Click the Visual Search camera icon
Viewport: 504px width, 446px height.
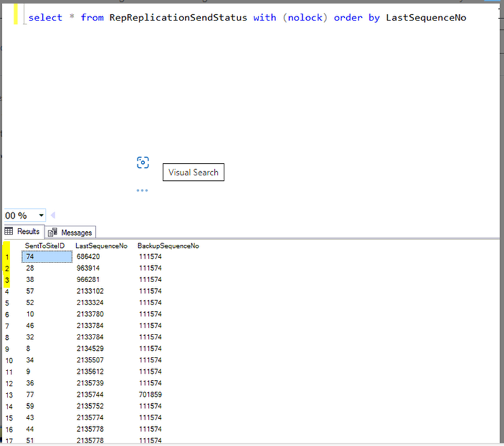pos(143,162)
